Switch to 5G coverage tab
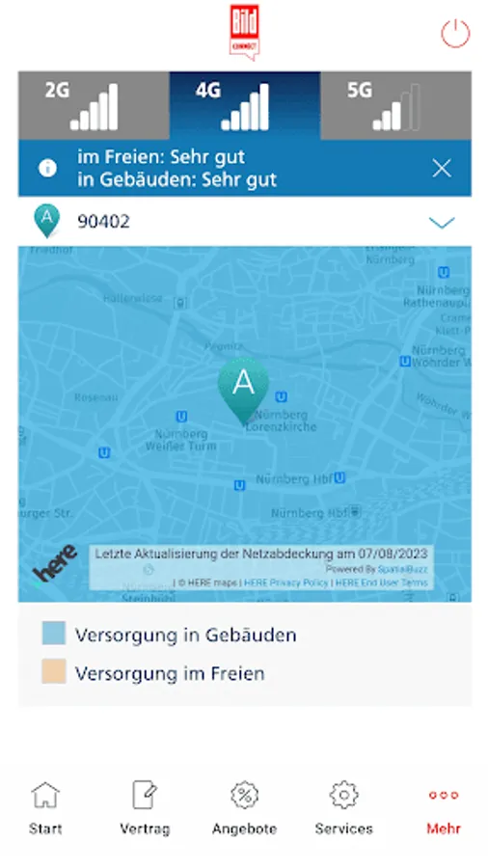Image resolution: width=488 pixels, height=868 pixels. point(395,106)
